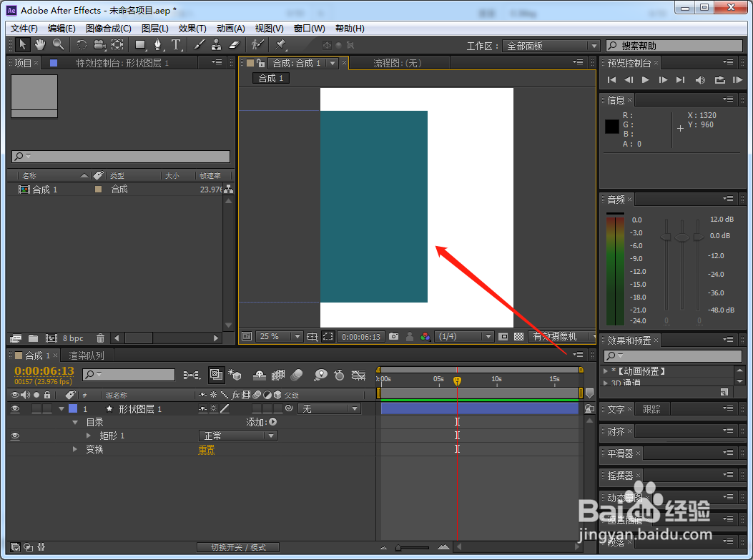Image resolution: width=753 pixels, height=560 pixels.
Task: Open the composition mini-flowchart icon in timeline
Action: [x=192, y=375]
